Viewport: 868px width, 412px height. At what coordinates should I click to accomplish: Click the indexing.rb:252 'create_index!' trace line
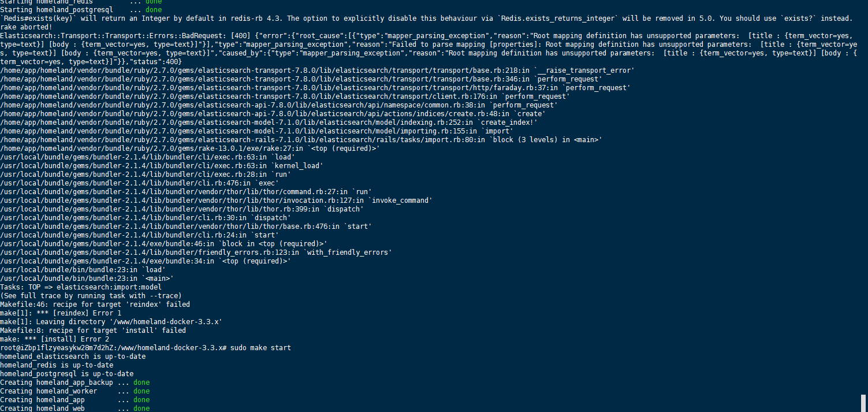(x=269, y=123)
